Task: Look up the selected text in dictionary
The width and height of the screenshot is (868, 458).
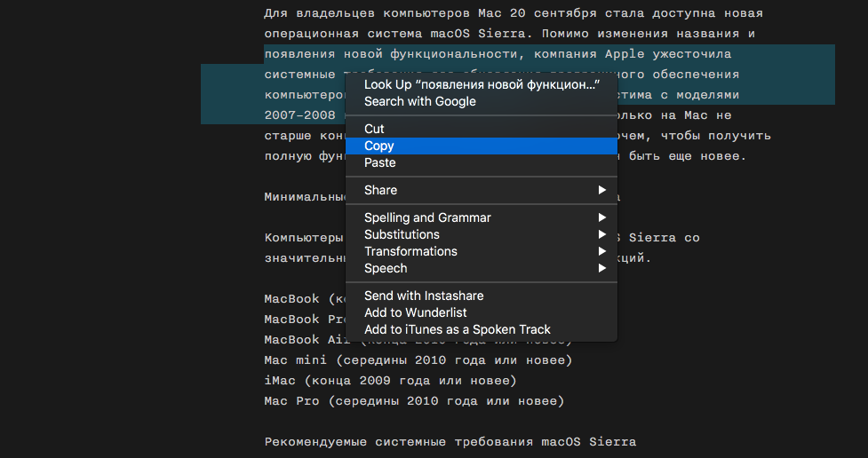Action: tap(481, 84)
